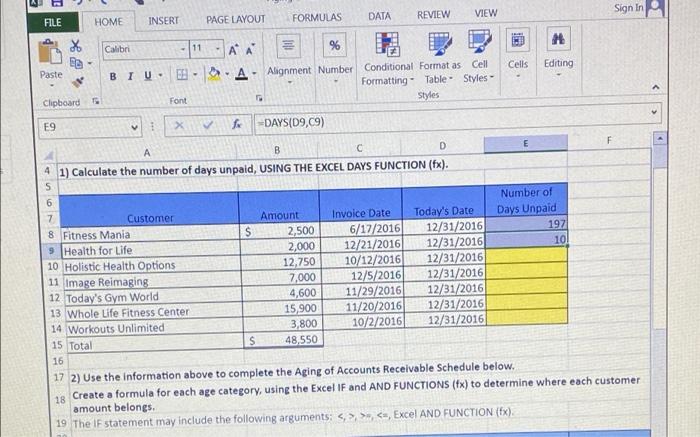Switch to the PAGE LAYOUT tab

pyautogui.click(x=236, y=19)
